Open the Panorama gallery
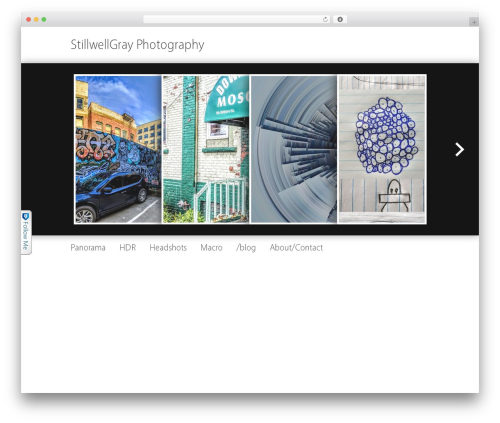 (88, 248)
